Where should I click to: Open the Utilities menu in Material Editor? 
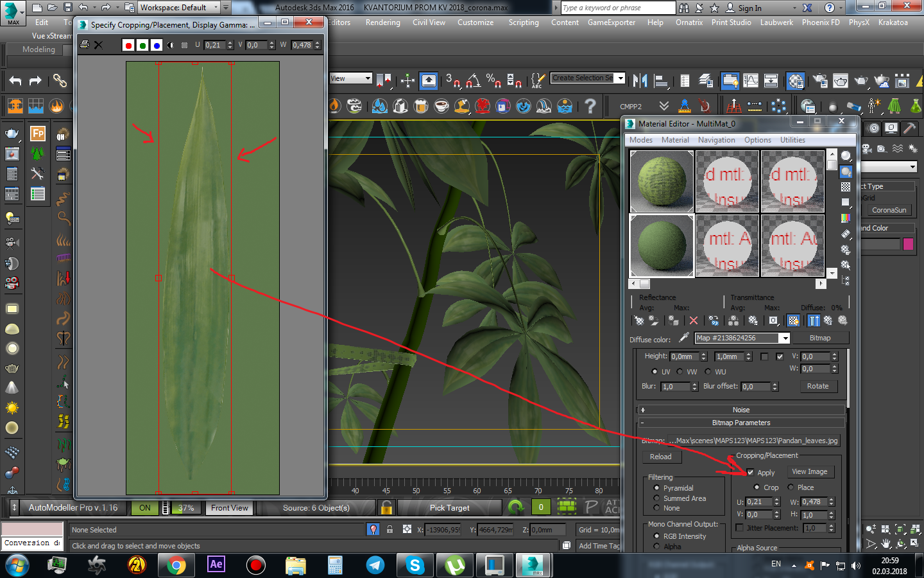[792, 140]
